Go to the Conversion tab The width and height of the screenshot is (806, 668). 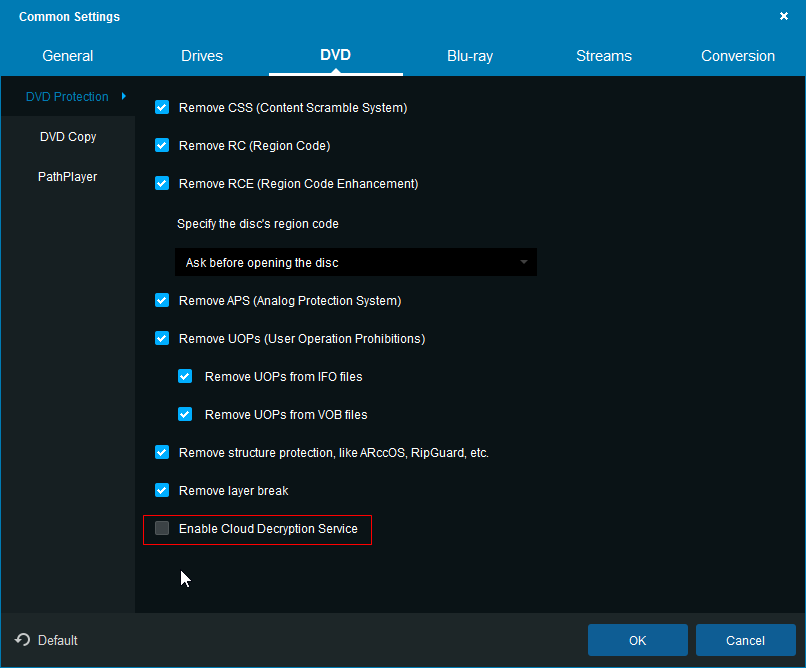[738, 56]
